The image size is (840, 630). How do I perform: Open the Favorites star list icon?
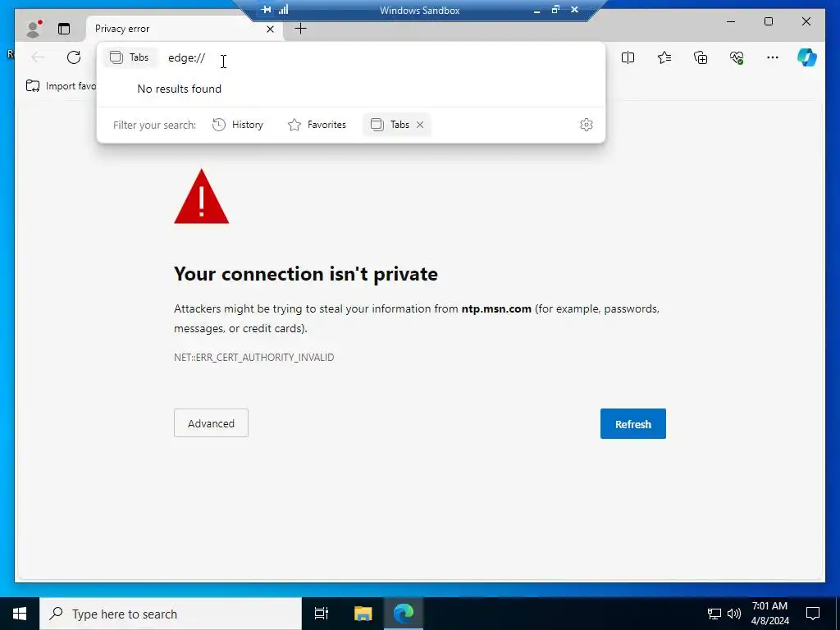[x=664, y=57]
